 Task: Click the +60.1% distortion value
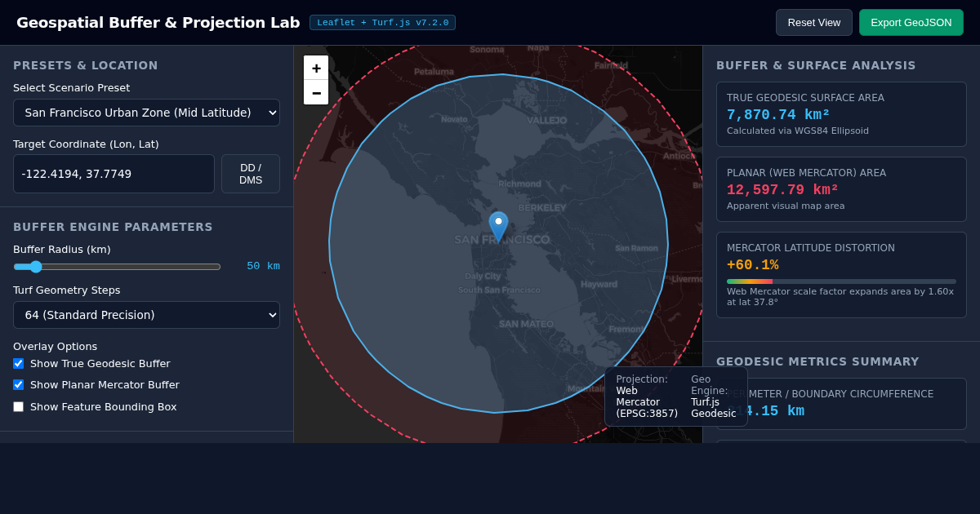pyautogui.click(x=752, y=265)
